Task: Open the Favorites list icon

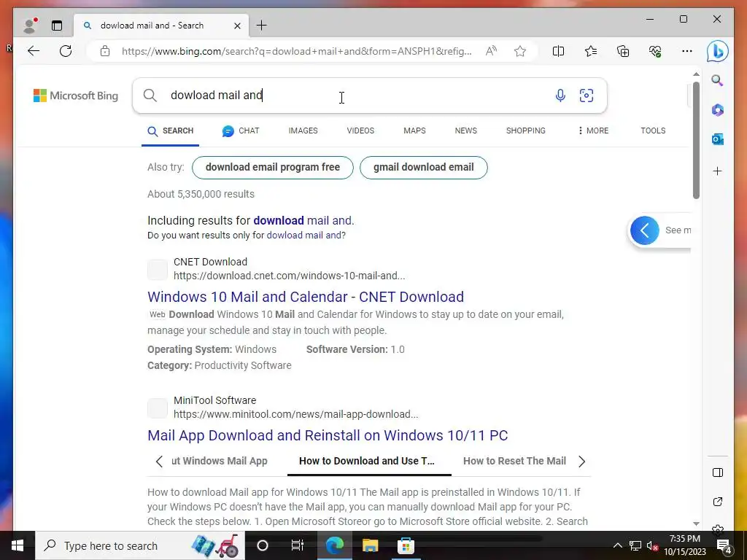Action: (x=591, y=51)
